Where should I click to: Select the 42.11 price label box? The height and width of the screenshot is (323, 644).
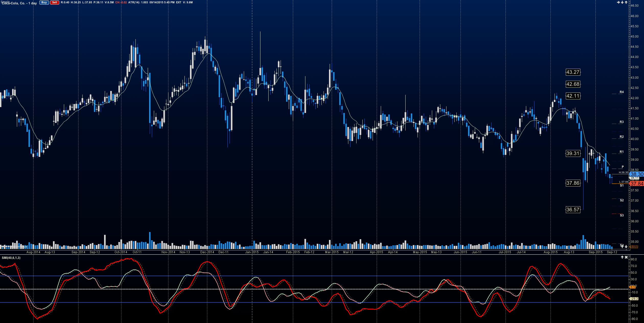click(x=573, y=96)
